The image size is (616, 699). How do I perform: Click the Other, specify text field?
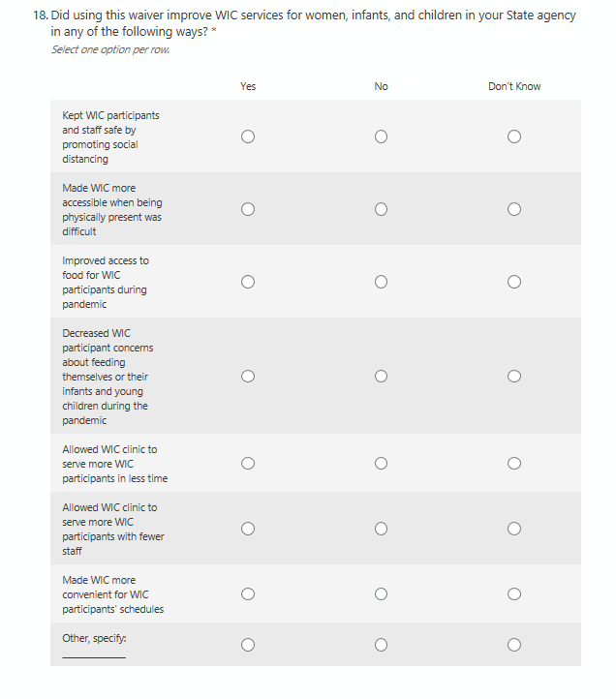pyautogui.click(x=94, y=653)
